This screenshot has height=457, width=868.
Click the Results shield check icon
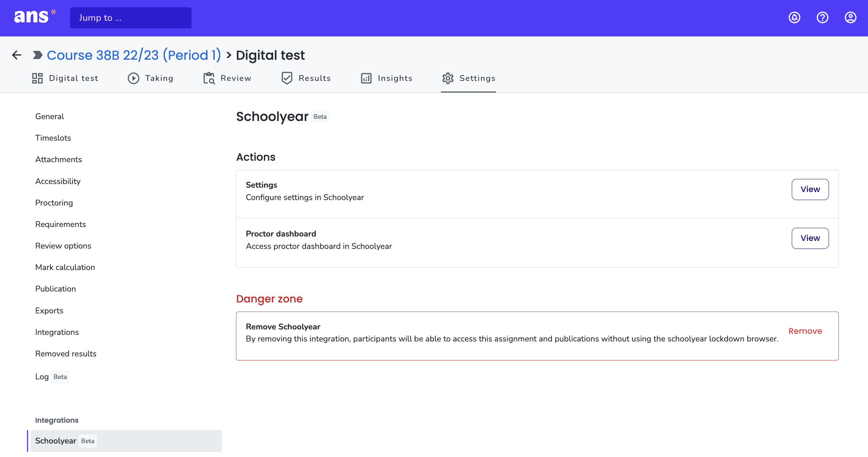point(287,78)
